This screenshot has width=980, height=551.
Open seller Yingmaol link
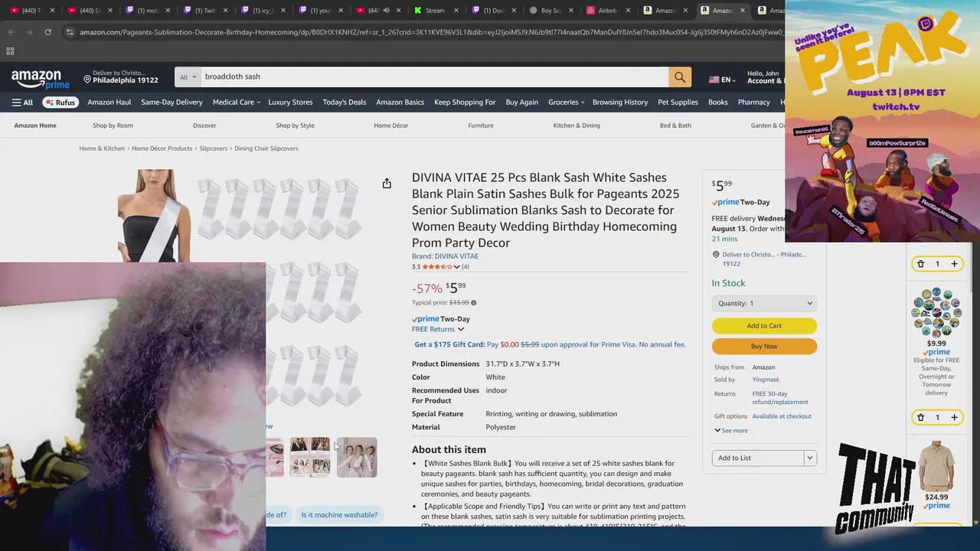[x=766, y=380]
